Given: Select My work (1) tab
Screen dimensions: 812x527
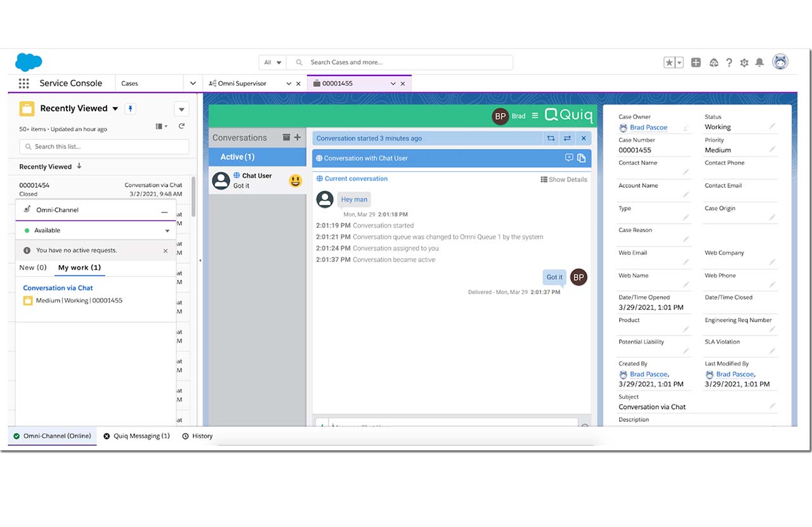Looking at the screenshot, I should 79,268.
